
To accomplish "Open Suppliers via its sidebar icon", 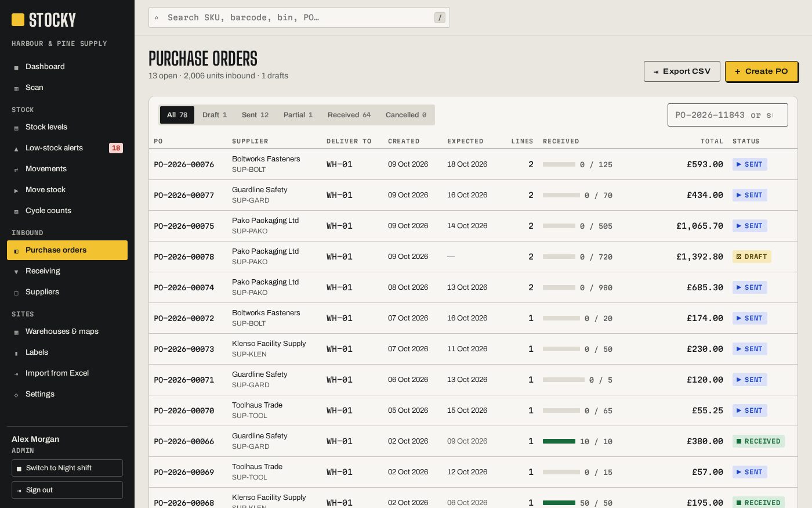I will tap(16, 293).
